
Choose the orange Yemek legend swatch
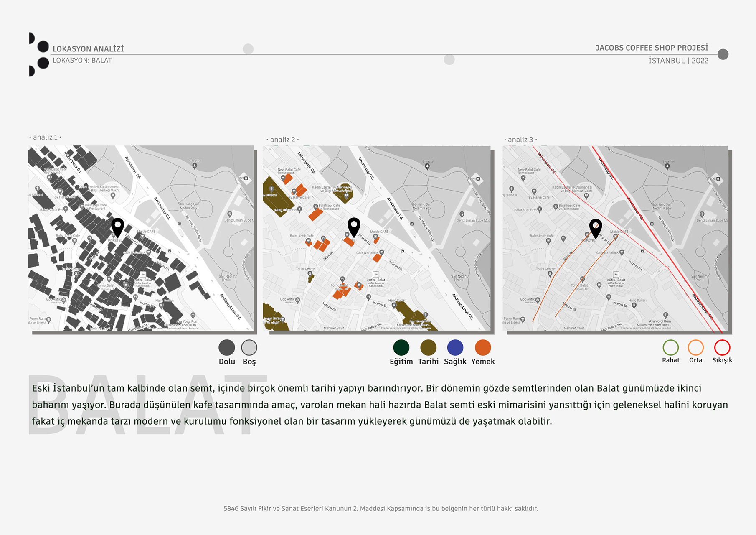483,348
